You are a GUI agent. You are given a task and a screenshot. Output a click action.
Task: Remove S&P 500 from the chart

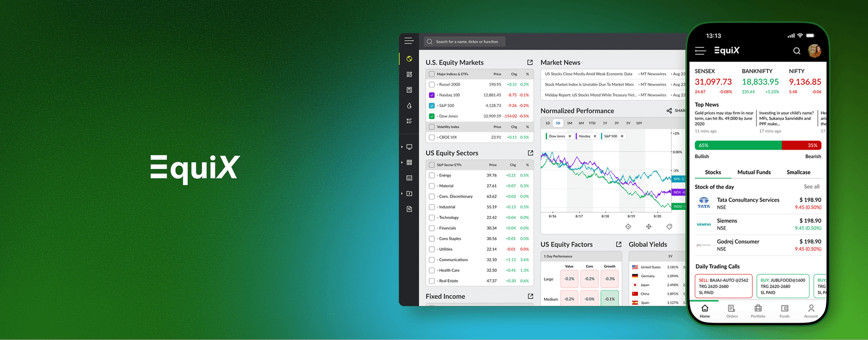coord(622,136)
